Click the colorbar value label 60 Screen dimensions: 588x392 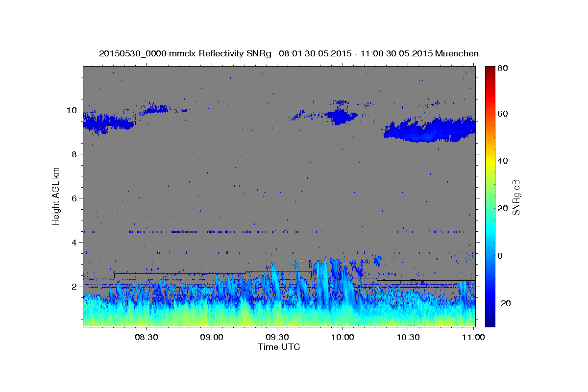(x=503, y=114)
